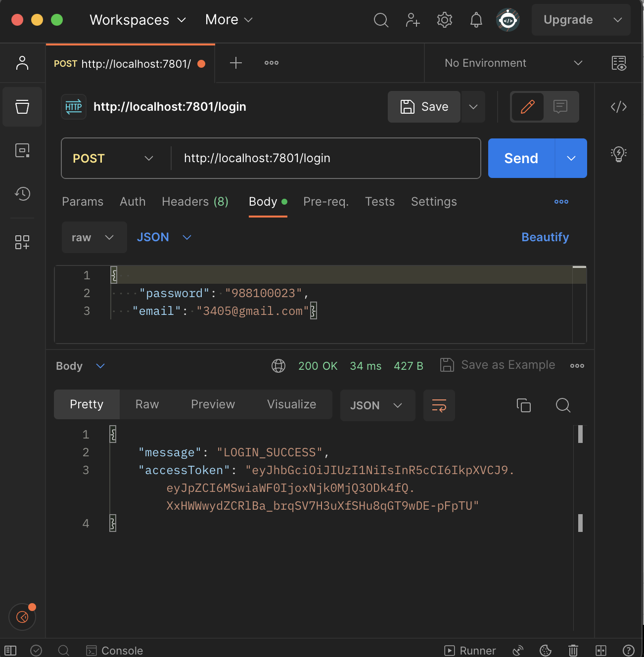This screenshot has width=644, height=657.
Task: Switch to the Params tab
Action: pos(83,202)
